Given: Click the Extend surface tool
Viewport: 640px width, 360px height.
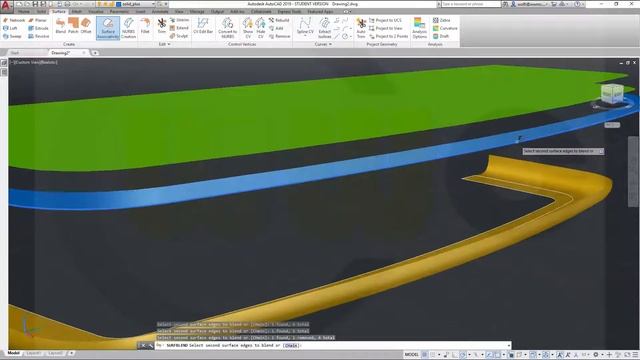Looking at the screenshot, I should click(179, 28).
